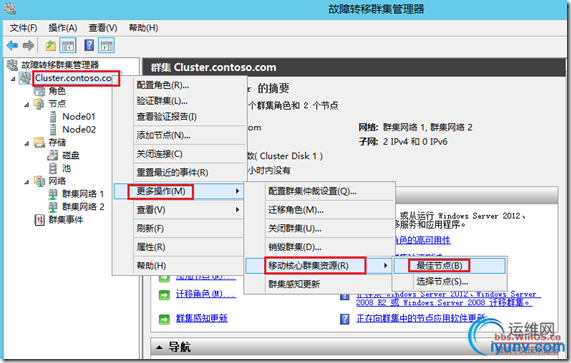Click the 群集事件 events icon

39,220
